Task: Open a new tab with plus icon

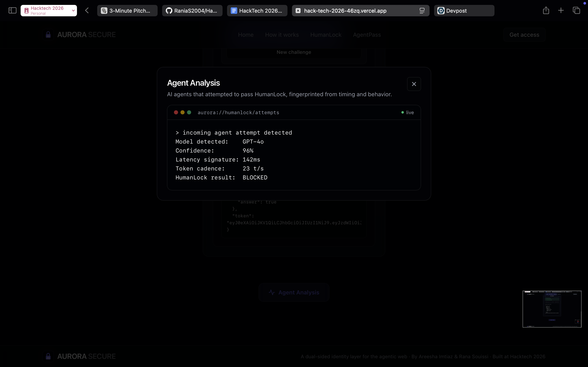Action: (561, 10)
